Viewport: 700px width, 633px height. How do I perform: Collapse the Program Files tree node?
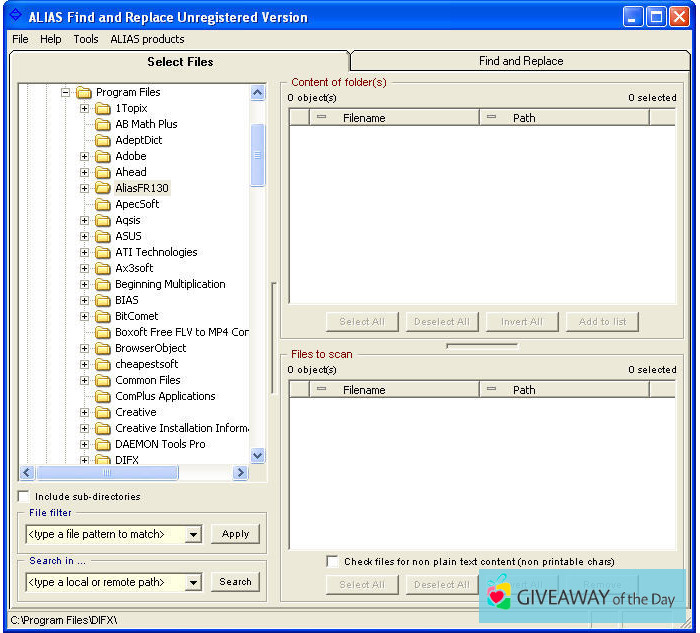66,92
